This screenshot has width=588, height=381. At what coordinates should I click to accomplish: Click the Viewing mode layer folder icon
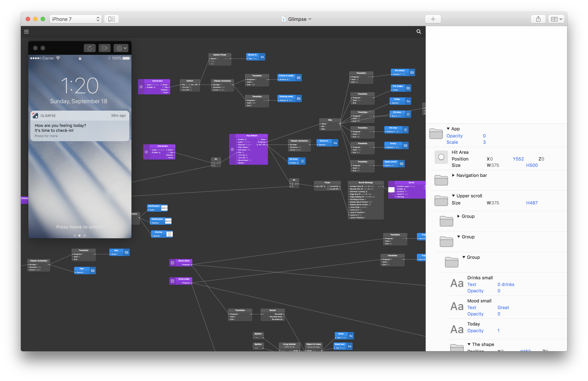point(298,99)
